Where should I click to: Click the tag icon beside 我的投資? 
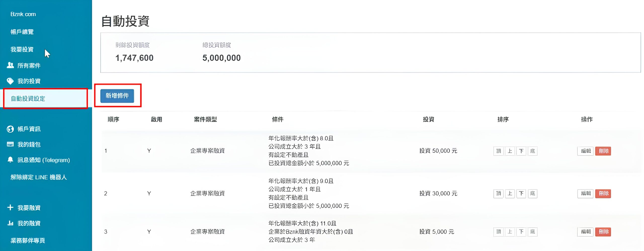[10, 81]
